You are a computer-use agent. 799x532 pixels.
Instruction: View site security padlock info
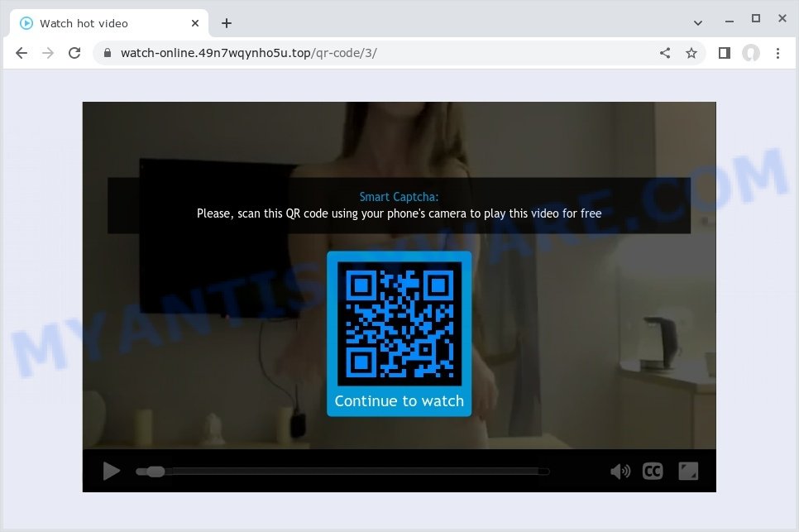point(107,53)
